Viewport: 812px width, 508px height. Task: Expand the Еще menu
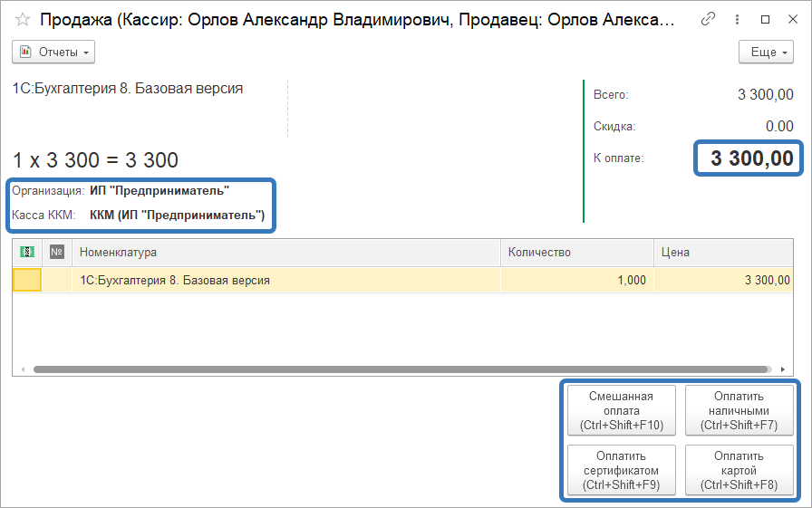766,53
